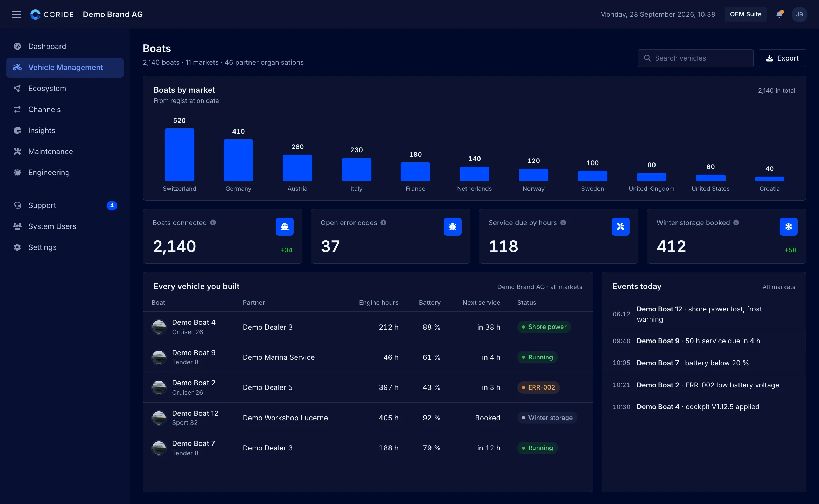Open the 10:30 cockpit V1.12.5 applied event

pyautogui.click(x=704, y=407)
